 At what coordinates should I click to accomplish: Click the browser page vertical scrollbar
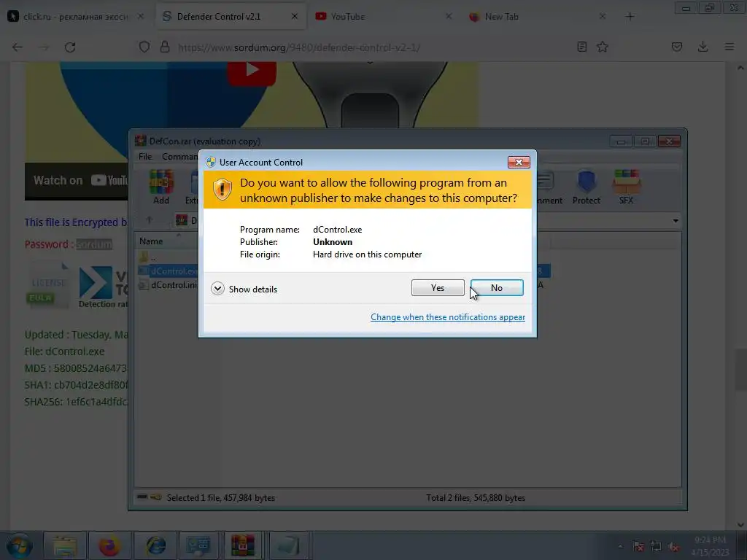740,370
